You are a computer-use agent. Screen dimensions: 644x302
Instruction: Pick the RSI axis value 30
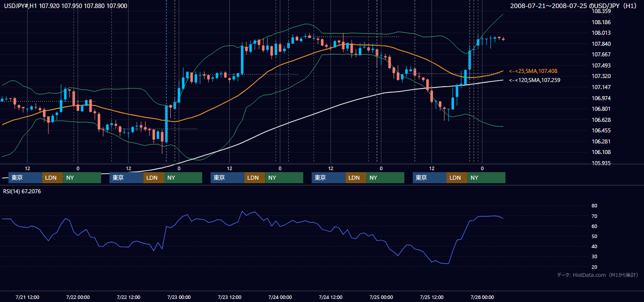coord(594,256)
